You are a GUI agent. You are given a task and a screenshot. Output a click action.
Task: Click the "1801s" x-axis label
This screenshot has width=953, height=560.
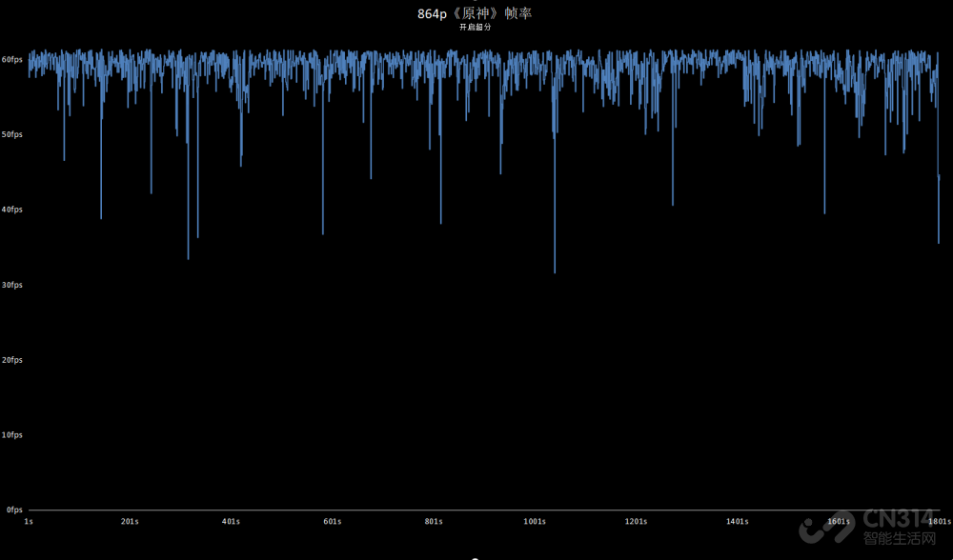[940, 522]
